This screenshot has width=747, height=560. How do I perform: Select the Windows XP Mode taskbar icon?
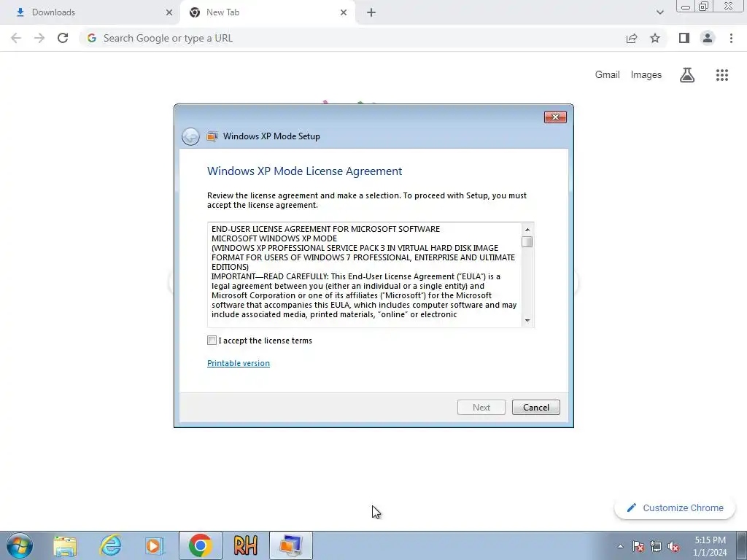[x=290, y=545]
